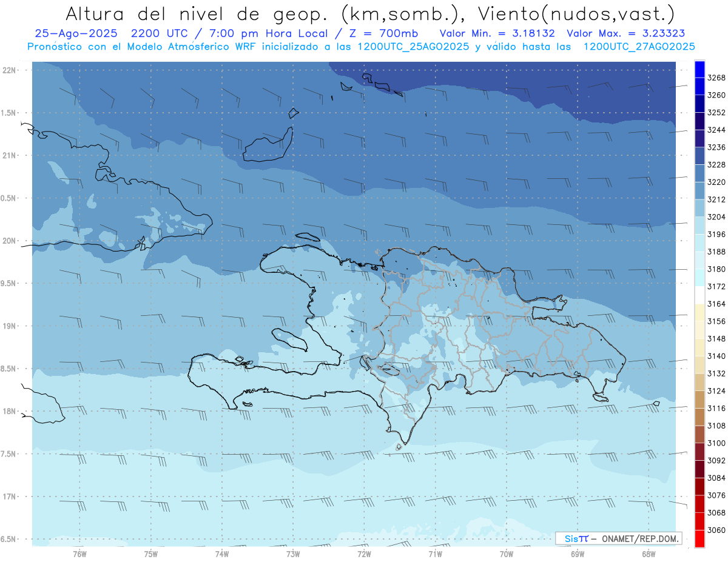Image resolution: width=728 pixels, height=562 pixels.
Task: Click the longitude label 68W
Action: coord(649,554)
